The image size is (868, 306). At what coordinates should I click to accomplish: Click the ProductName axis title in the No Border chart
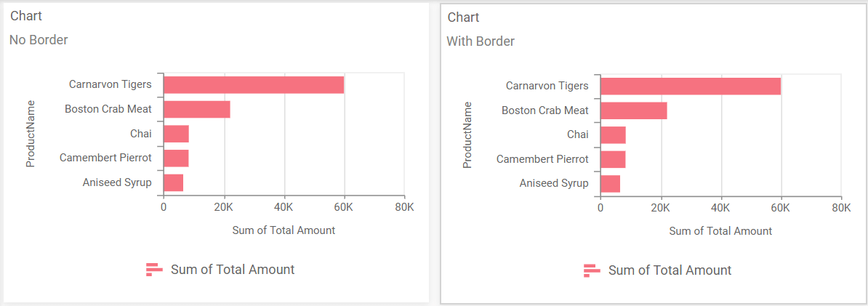tap(31, 134)
